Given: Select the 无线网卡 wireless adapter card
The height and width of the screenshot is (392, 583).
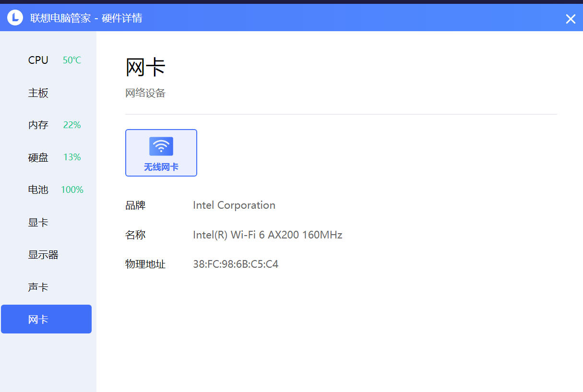Looking at the screenshot, I should (x=161, y=153).
